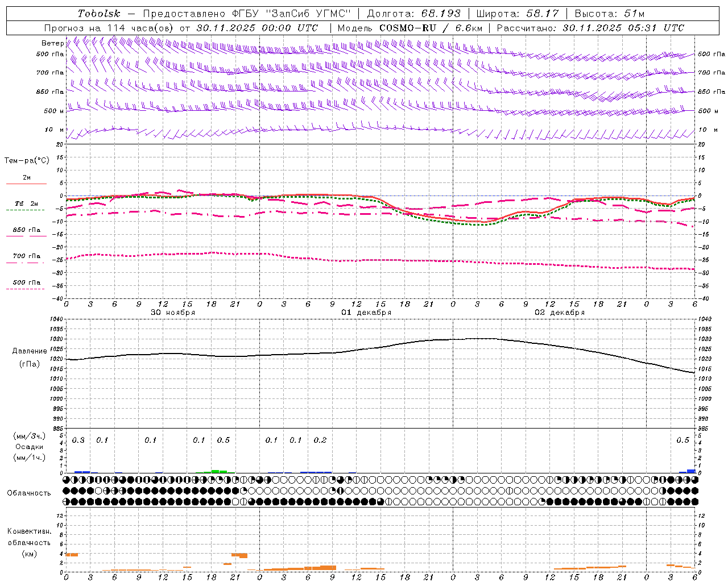The height and width of the screenshot is (582, 728).
Task: Click the first precipitation value 0.3
Action: point(78,440)
